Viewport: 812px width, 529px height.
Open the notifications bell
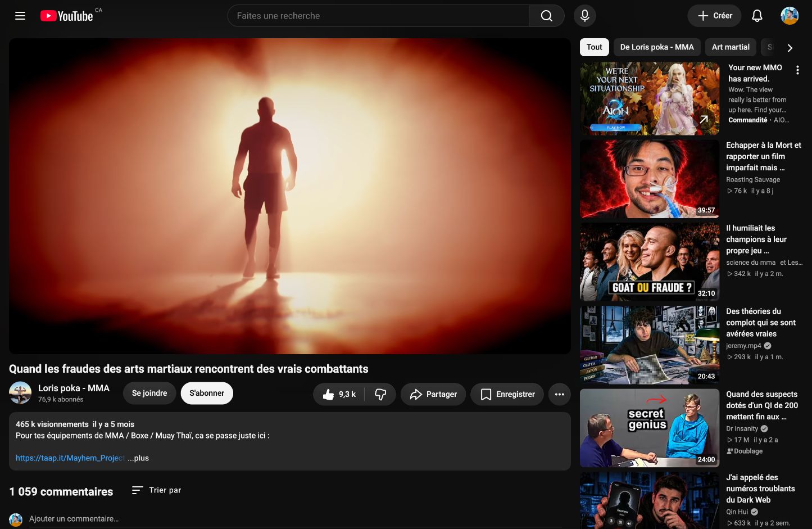757,16
